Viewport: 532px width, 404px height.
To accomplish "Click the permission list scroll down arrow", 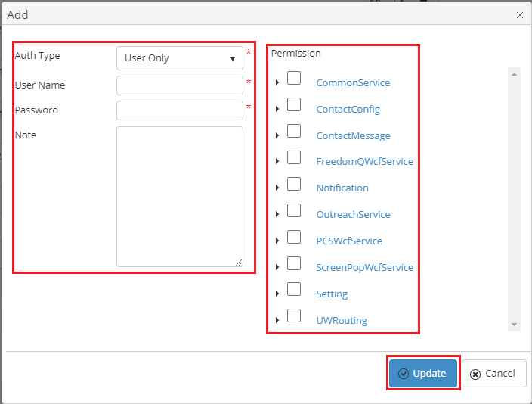I will [514, 324].
